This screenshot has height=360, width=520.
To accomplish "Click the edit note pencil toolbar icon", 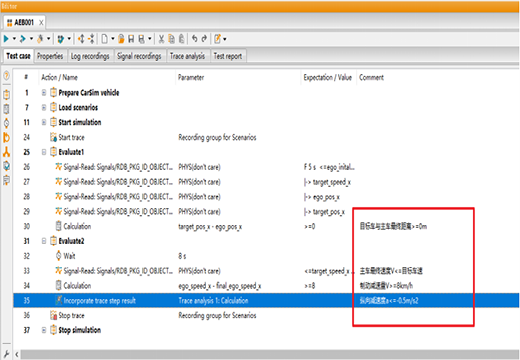I will [218, 39].
